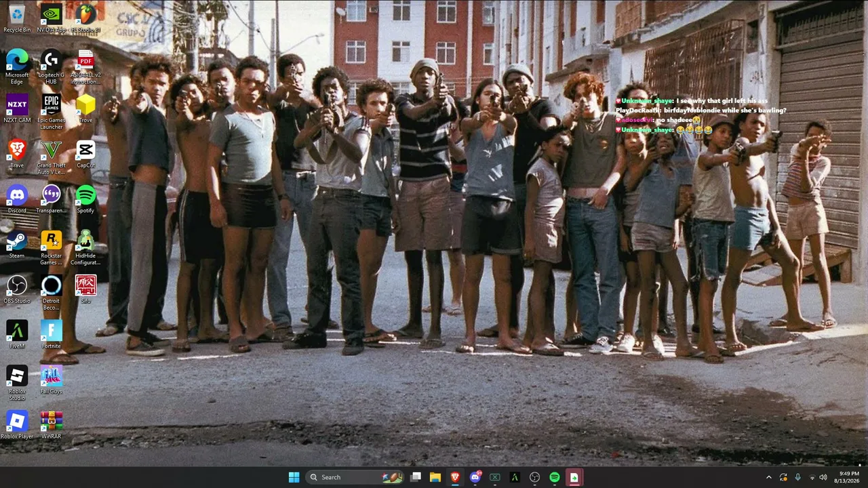Screen dimensions: 868x488
Task: Click the sync status tray icon
Action: pos(783,477)
